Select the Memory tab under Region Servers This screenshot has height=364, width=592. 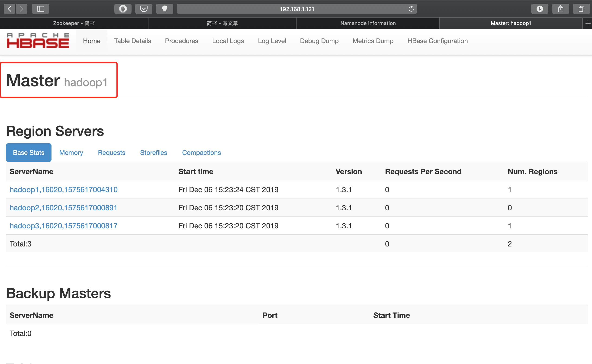click(x=71, y=153)
